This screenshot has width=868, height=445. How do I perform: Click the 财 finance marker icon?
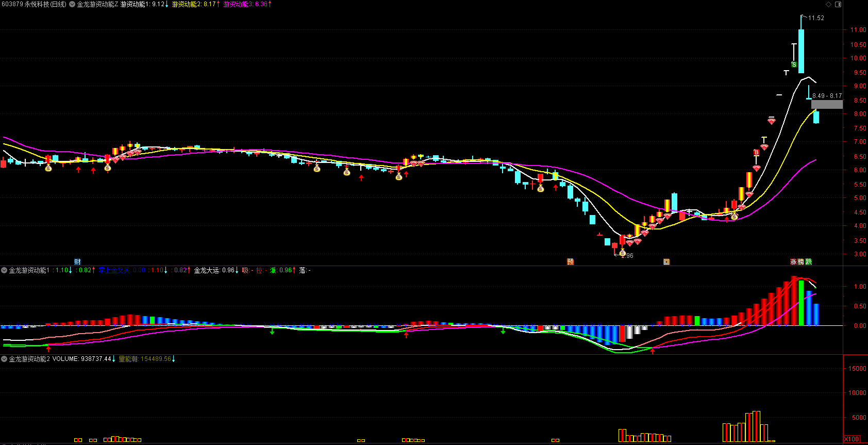pyautogui.click(x=77, y=262)
